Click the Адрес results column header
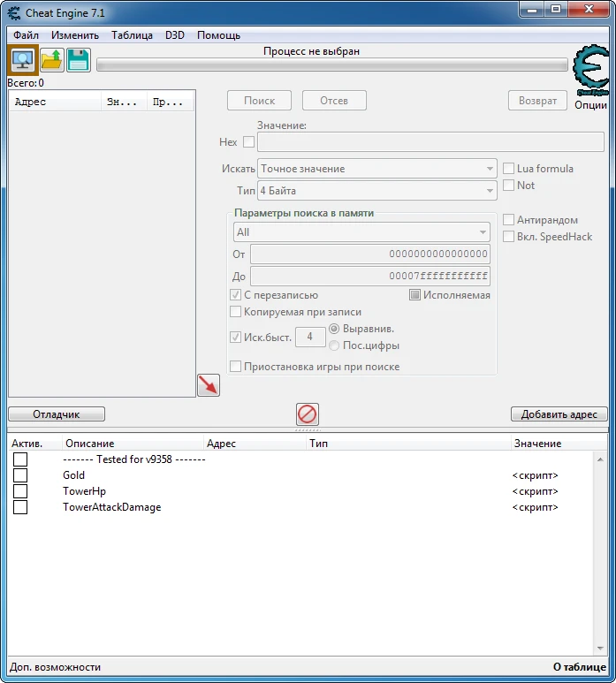 tap(56, 102)
